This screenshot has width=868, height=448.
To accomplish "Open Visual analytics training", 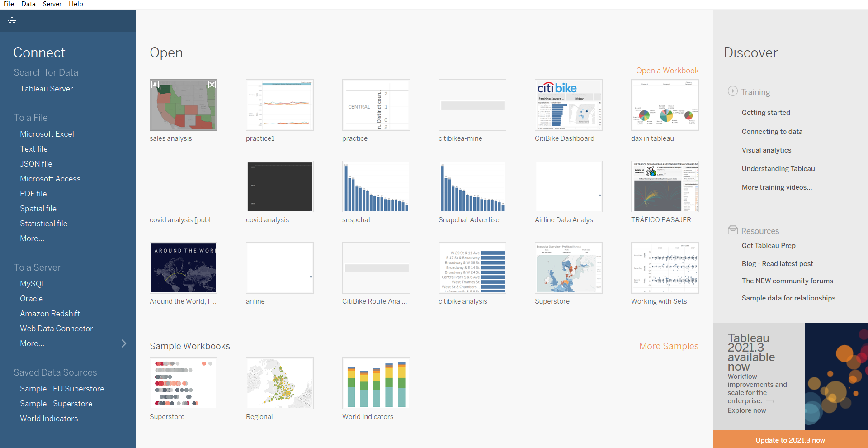I will click(766, 150).
